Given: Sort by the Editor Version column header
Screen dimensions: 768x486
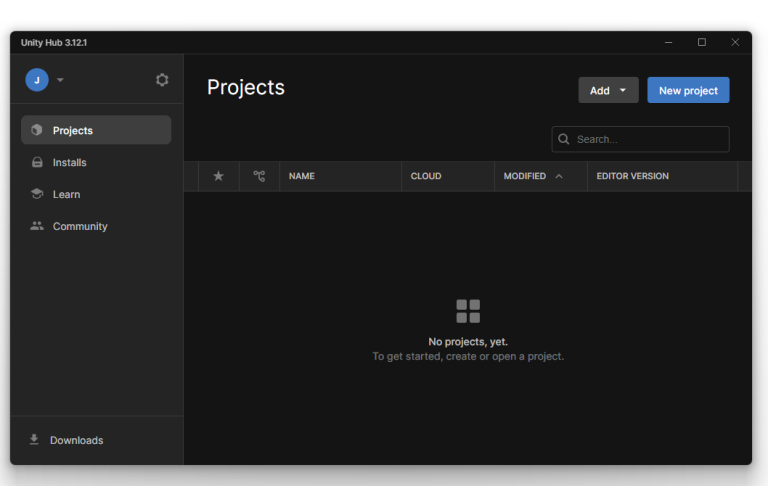Looking at the screenshot, I should point(632,176).
